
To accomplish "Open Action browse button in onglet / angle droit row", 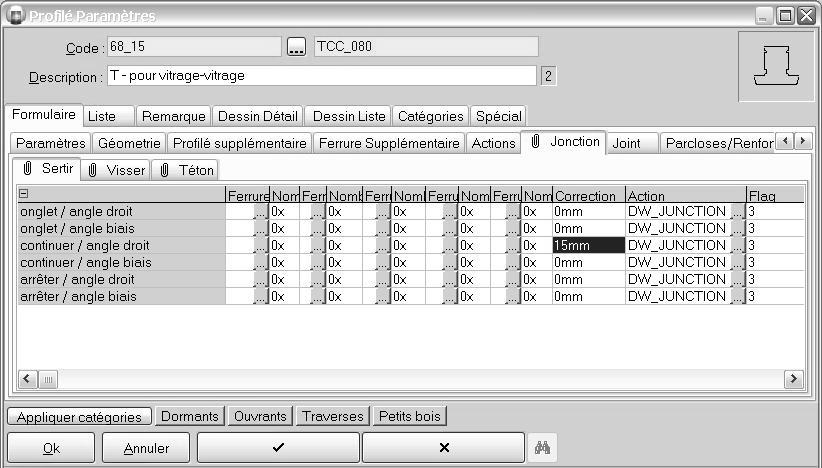I will point(738,212).
